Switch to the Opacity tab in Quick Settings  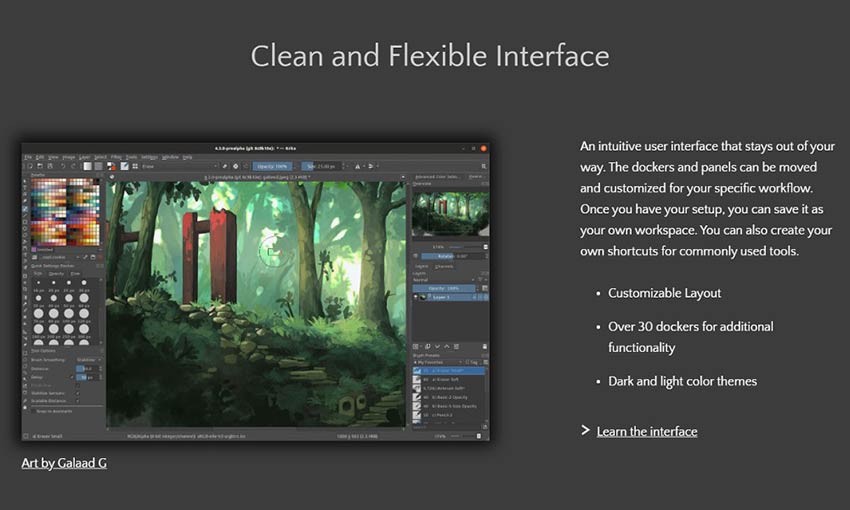tap(56, 274)
